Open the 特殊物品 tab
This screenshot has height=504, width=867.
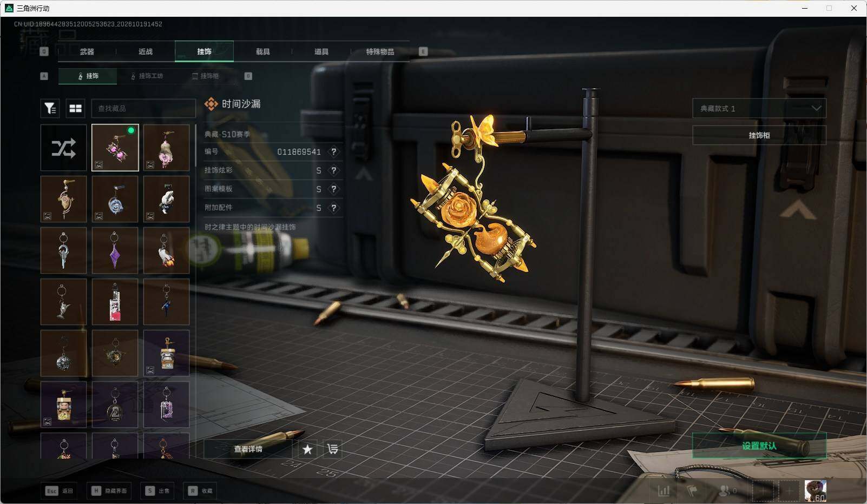[380, 51]
